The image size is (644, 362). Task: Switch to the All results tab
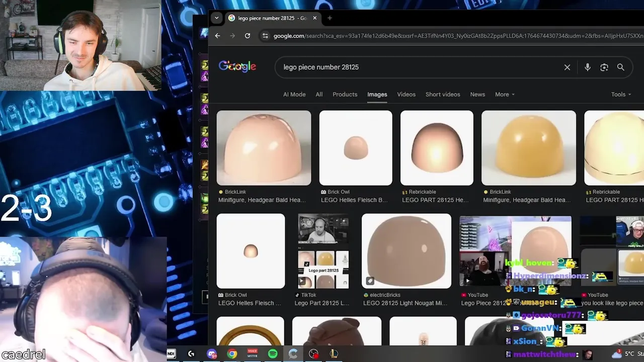(x=319, y=95)
